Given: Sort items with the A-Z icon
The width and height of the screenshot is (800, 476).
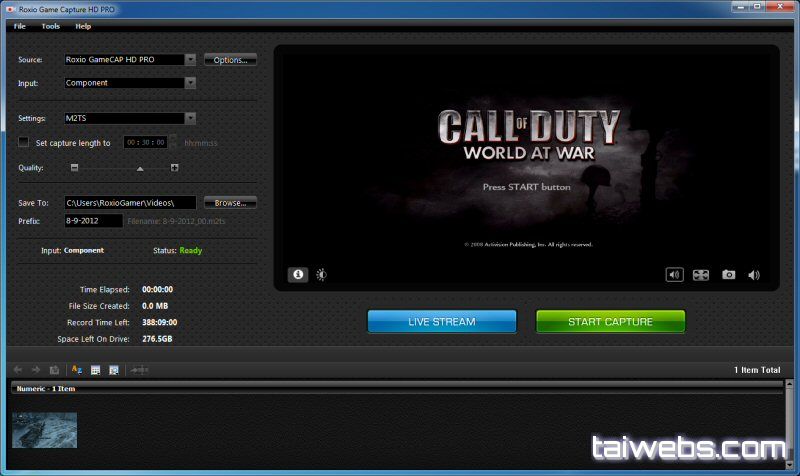Looking at the screenshot, I should click(x=77, y=370).
